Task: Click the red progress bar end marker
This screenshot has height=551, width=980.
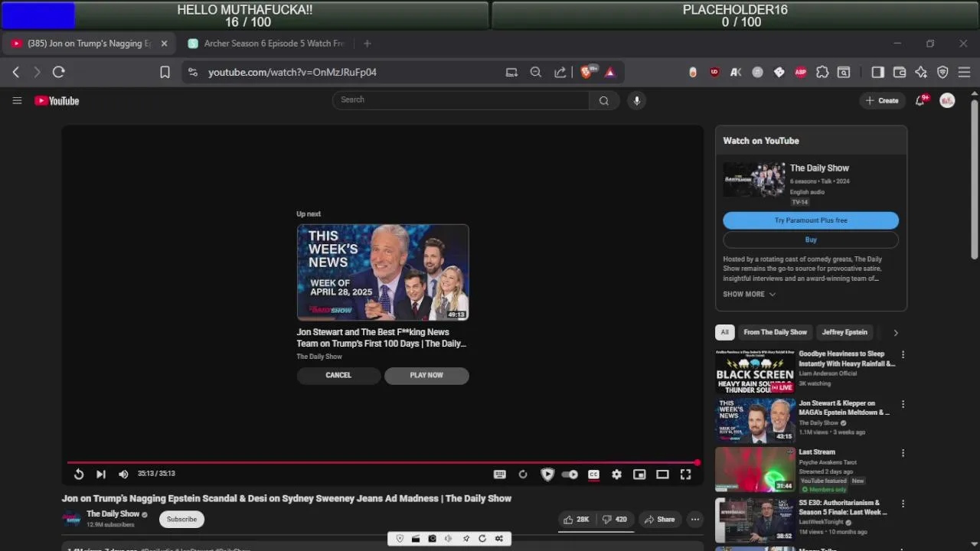Action: [697, 462]
